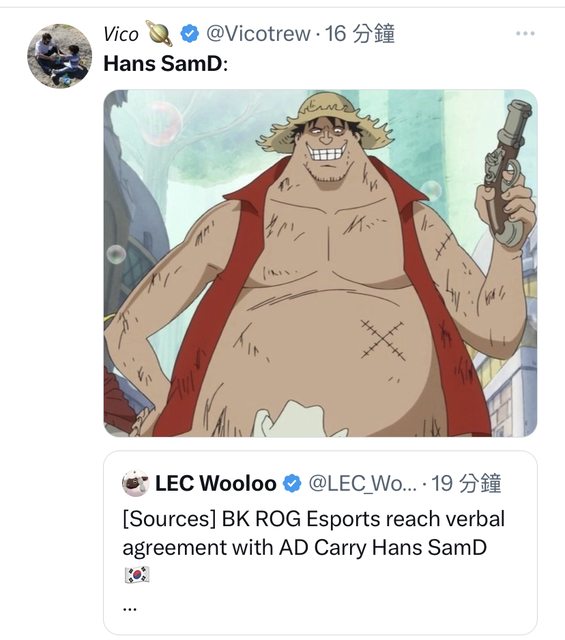565x640 pixels.
Task: Click the saturn planet emoji beside Vico
Action: pos(159,33)
